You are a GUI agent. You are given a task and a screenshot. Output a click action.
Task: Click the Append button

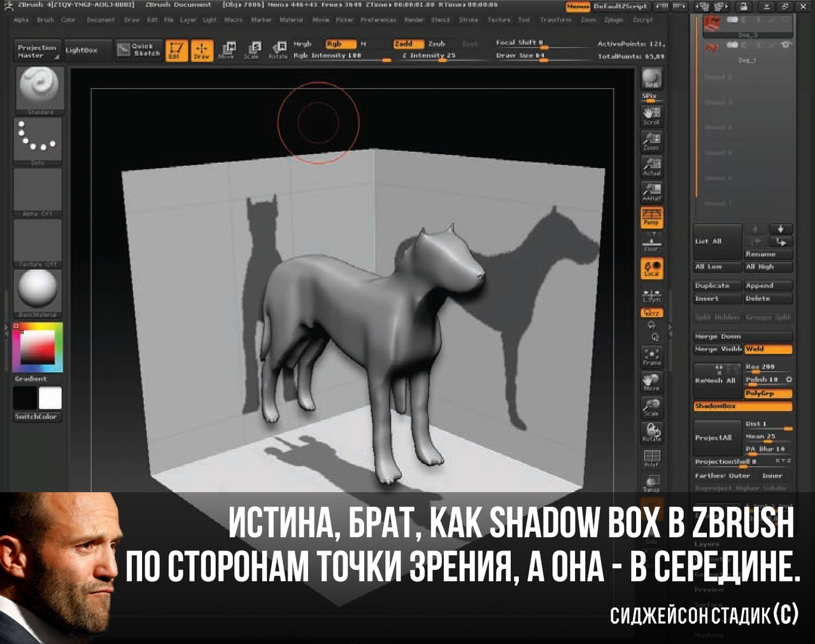pyautogui.click(x=768, y=286)
